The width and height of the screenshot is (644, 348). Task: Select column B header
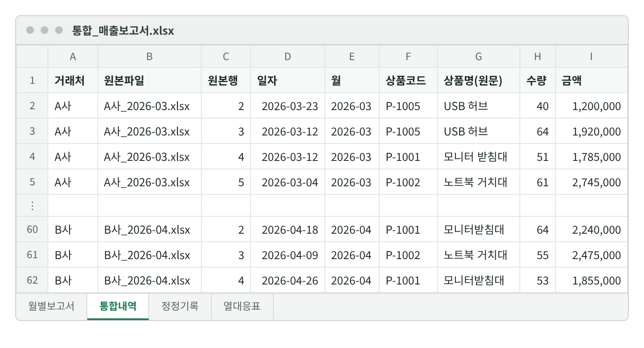[150, 57]
